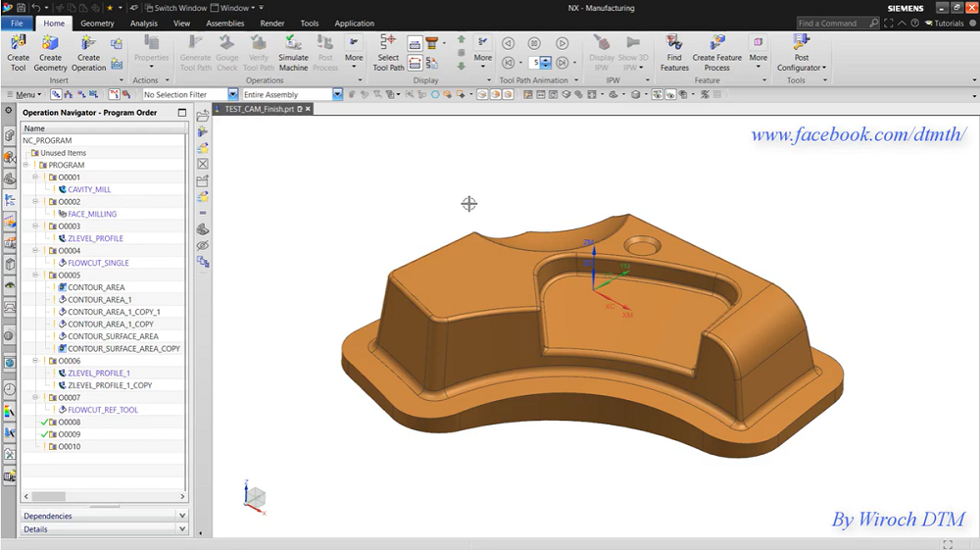Collapse the O0005 program group
Screen dimensions: 980x550
[x=35, y=275]
